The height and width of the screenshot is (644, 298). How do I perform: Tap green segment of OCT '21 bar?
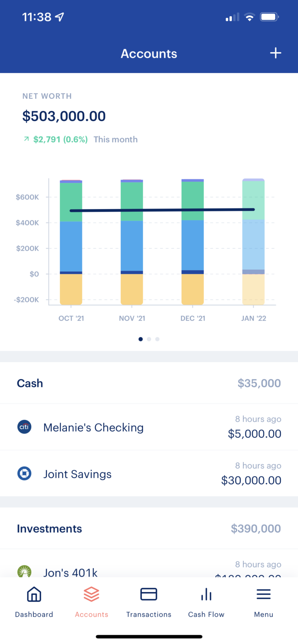click(71, 202)
